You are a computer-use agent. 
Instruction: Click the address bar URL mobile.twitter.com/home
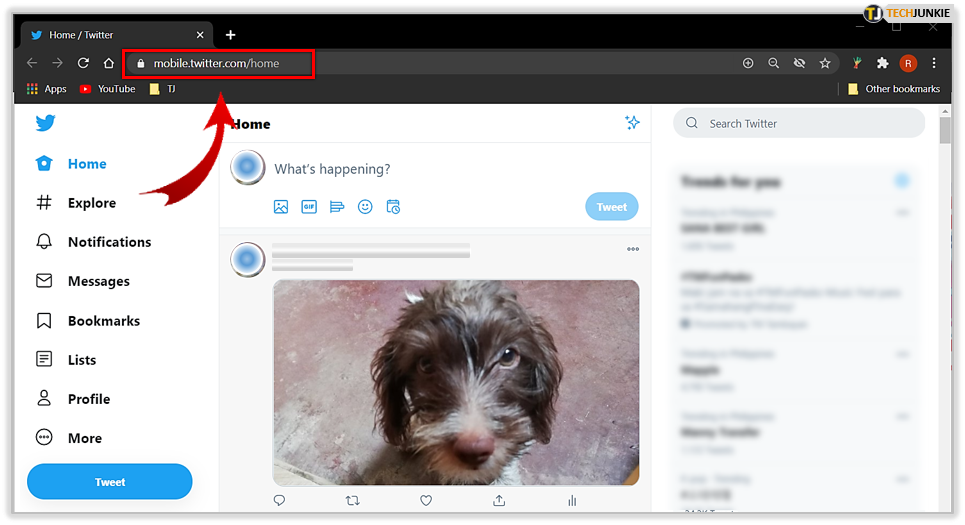coord(216,63)
